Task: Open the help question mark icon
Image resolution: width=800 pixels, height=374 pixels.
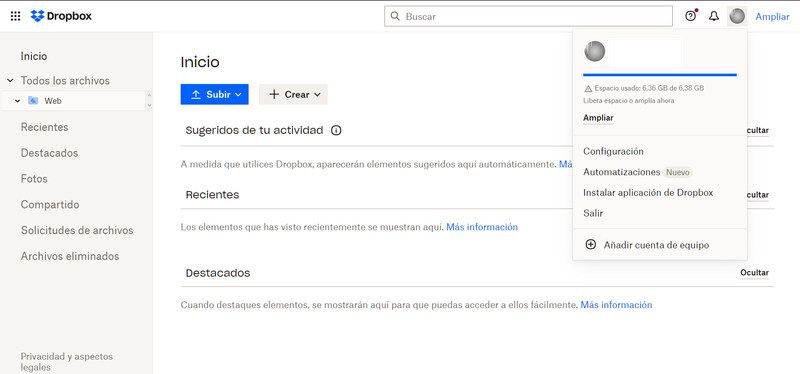Action: click(x=690, y=16)
